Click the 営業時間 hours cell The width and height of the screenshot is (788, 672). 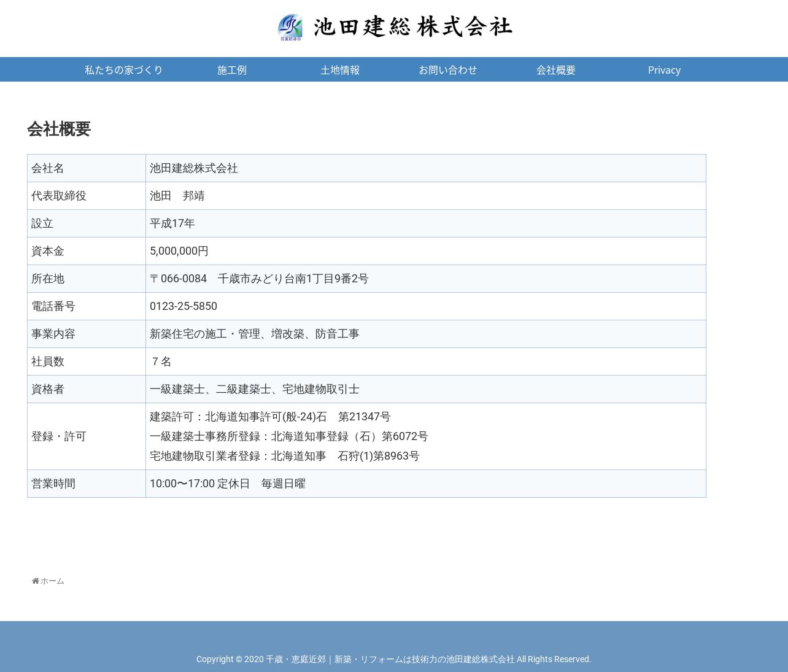click(425, 484)
